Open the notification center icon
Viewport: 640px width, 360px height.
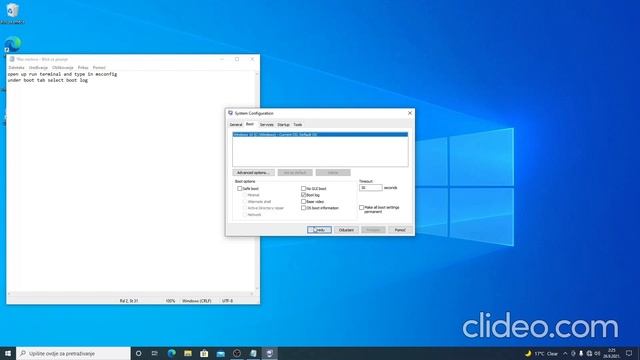629,353
